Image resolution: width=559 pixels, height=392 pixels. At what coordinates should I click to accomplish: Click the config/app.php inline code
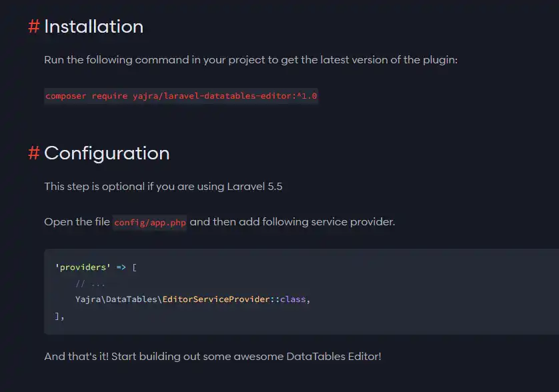[x=149, y=223]
